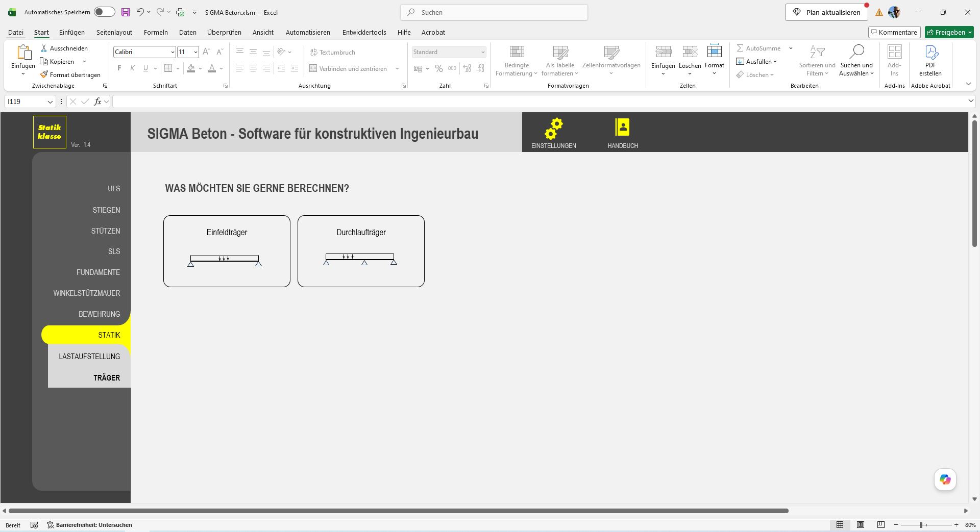Viewport: 980px width, 532px height.
Task: Apply percent number format
Action: point(439,68)
